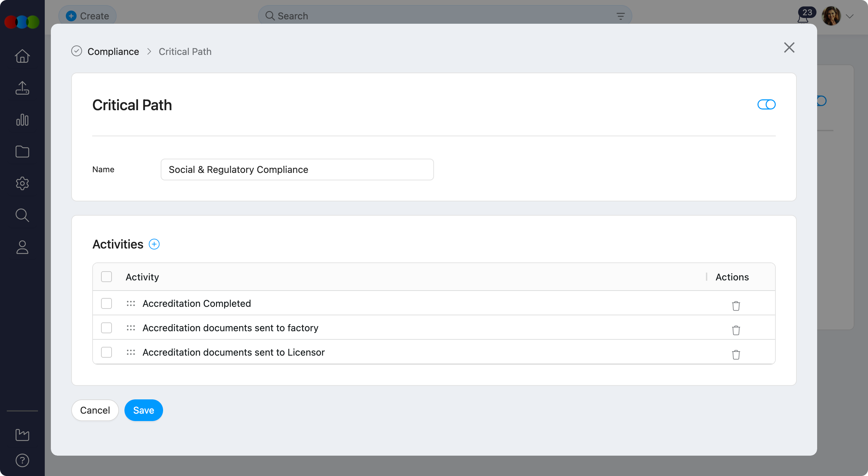The image size is (868, 476).
Task: Click the add activity plus icon
Action: (154, 244)
